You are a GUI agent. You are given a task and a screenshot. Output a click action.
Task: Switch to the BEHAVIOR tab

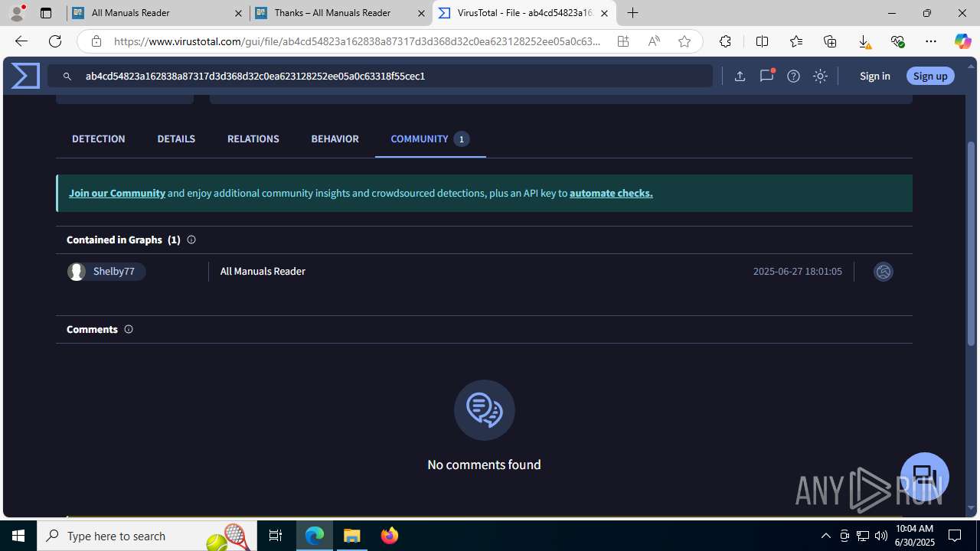point(335,139)
